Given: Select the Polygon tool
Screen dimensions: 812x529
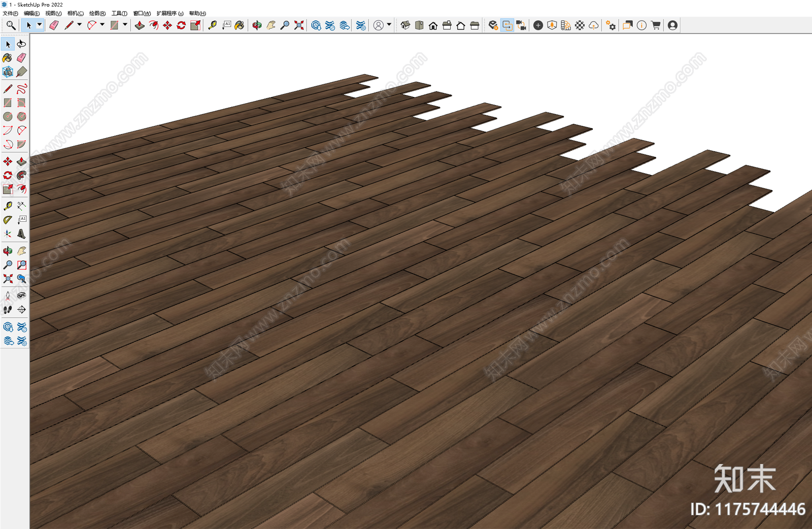Looking at the screenshot, I should (21, 116).
